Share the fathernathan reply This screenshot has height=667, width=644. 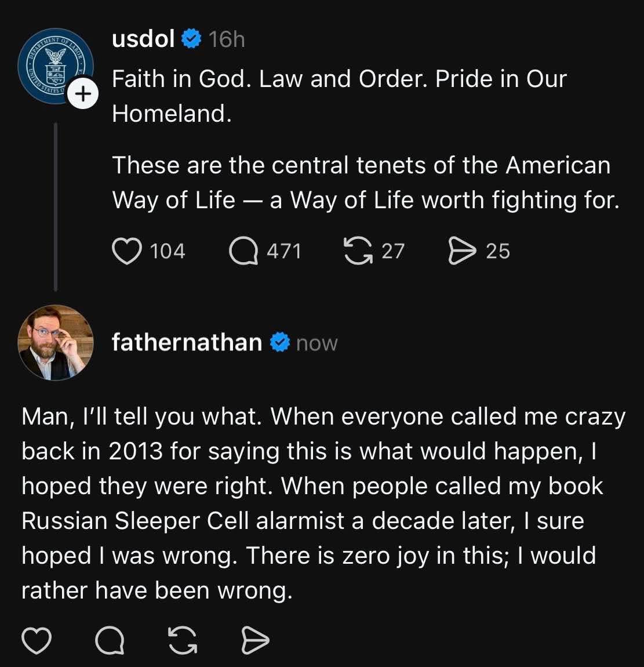click(255, 640)
